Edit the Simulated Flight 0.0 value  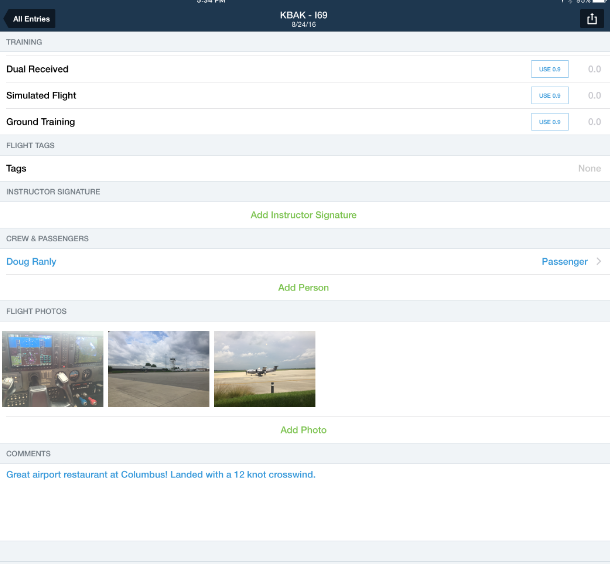click(594, 96)
